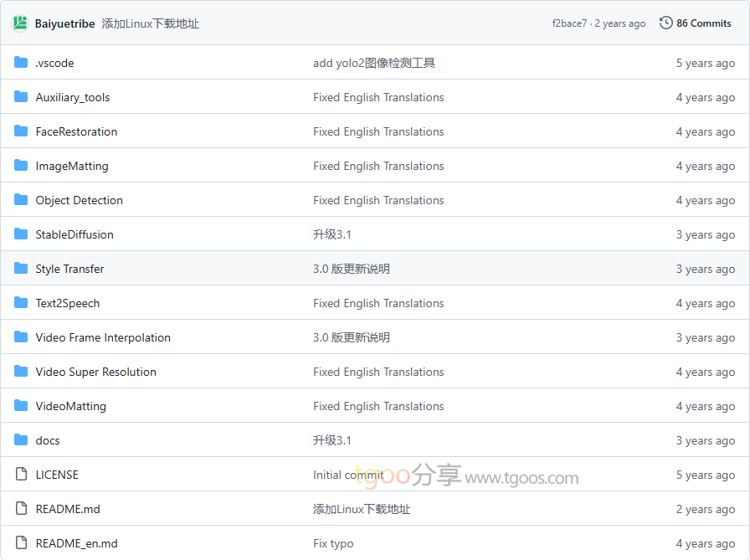Image resolution: width=750 pixels, height=560 pixels.
Task: Click the Baiyuetribe user avatar icon
Action: 20,23
